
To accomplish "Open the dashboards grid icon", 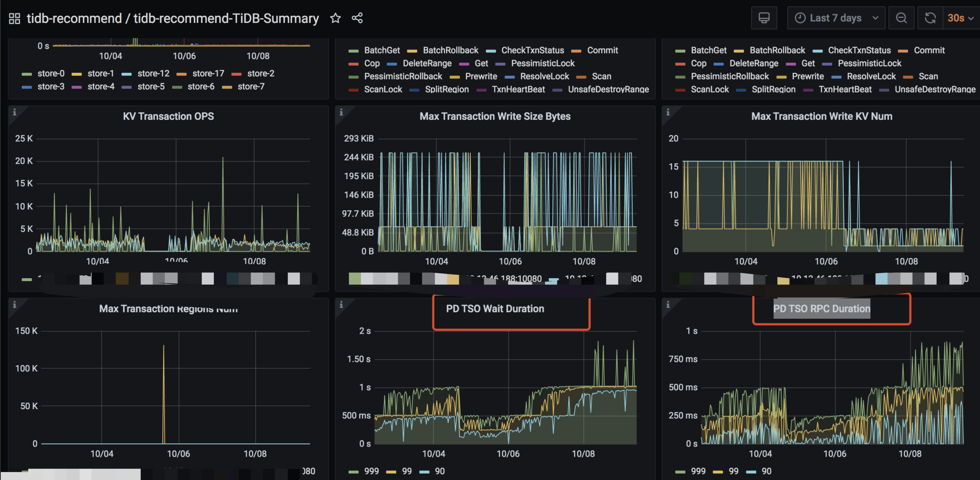I will tap(14, 18).
